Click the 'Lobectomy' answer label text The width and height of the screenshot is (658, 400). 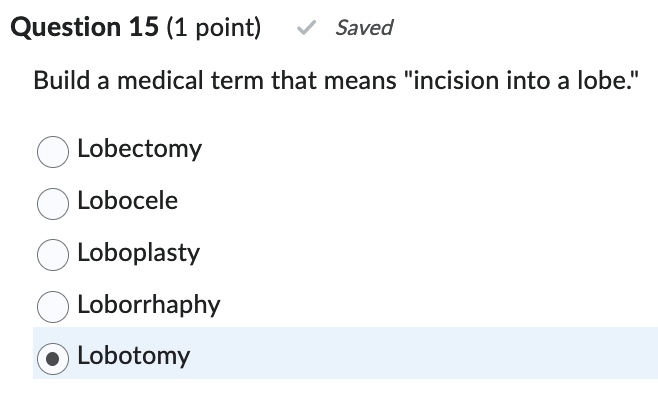pyautogui.click(x=139, y=149)
